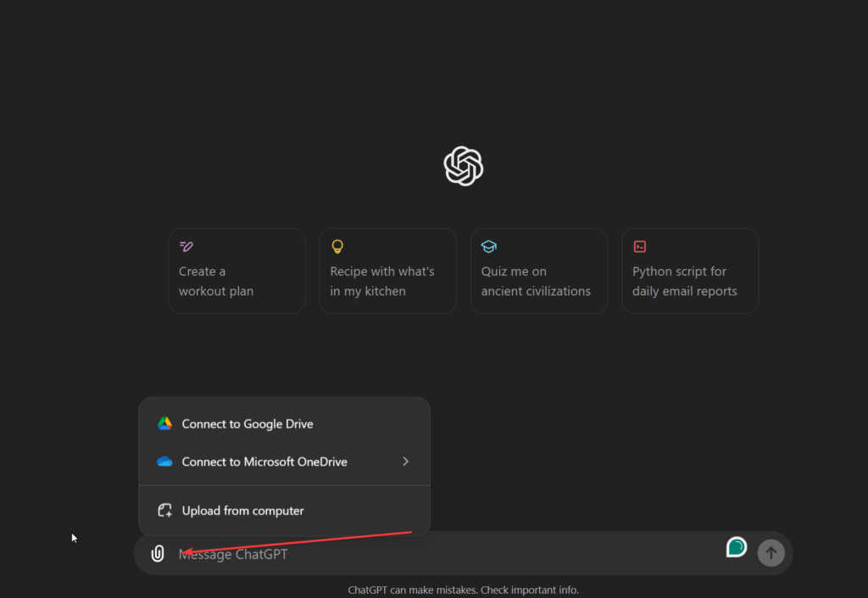Click the upload file icon
The width and height of the screenshot is (868, 598).
(x=165, y=510)
